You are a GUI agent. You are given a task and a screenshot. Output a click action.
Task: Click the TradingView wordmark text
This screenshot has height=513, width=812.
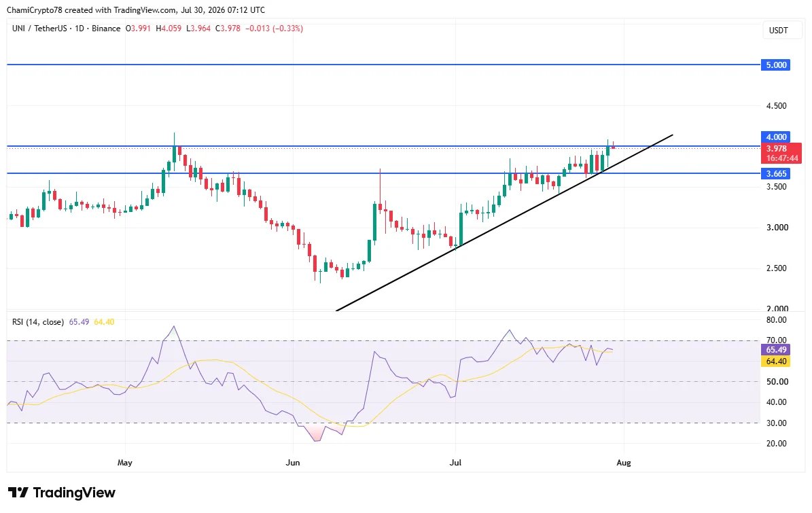click(x=74, y=493)
